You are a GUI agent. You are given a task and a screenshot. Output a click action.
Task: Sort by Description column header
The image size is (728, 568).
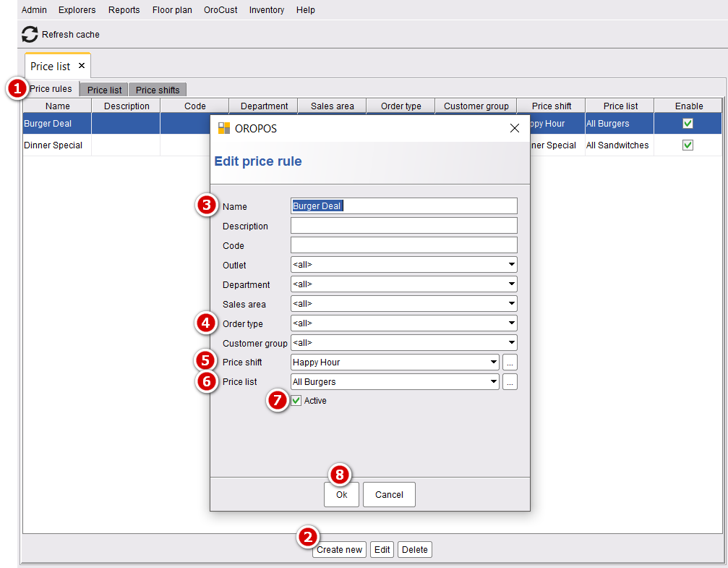coord(127,106)
